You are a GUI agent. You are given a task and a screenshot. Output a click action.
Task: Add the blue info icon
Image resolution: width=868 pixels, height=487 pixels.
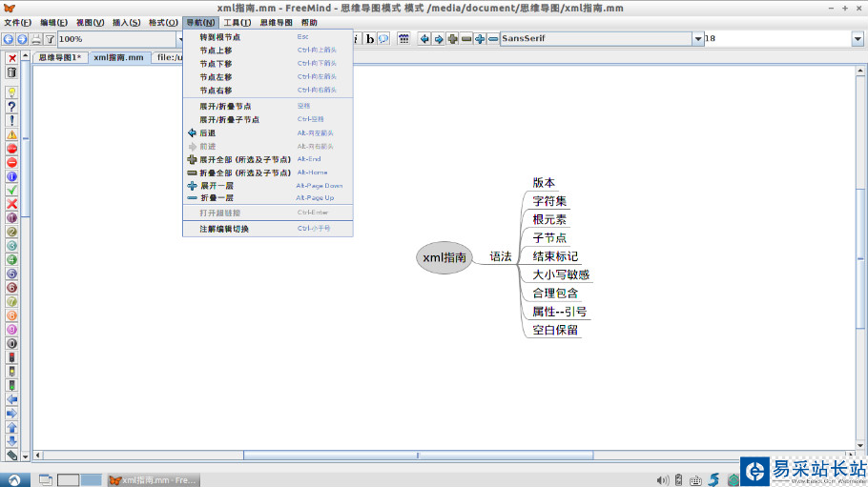(x=11, y=176)
